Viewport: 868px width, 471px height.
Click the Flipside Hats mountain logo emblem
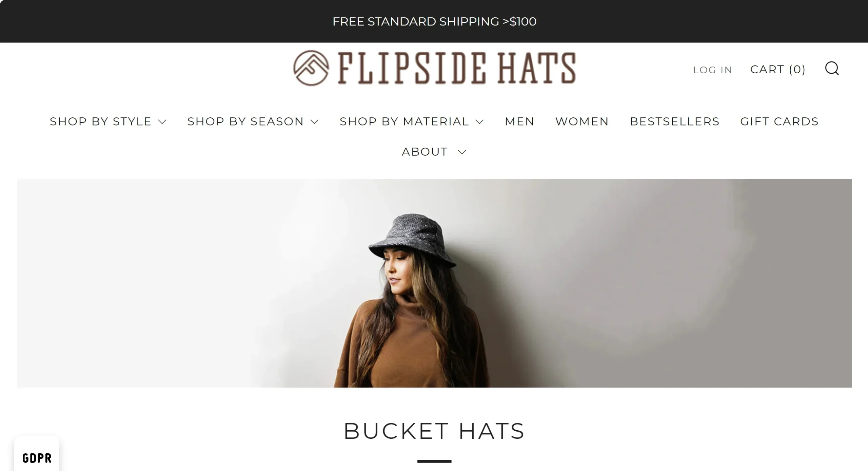[311, 68]
